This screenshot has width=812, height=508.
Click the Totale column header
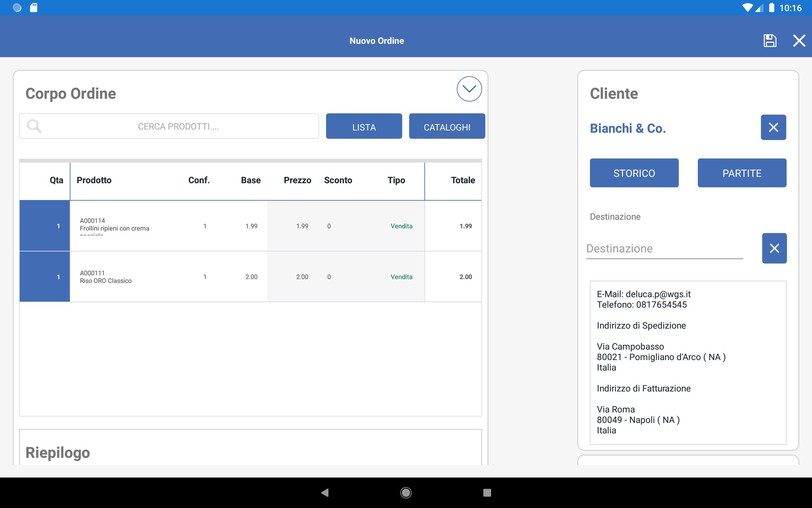pos(463,180)
